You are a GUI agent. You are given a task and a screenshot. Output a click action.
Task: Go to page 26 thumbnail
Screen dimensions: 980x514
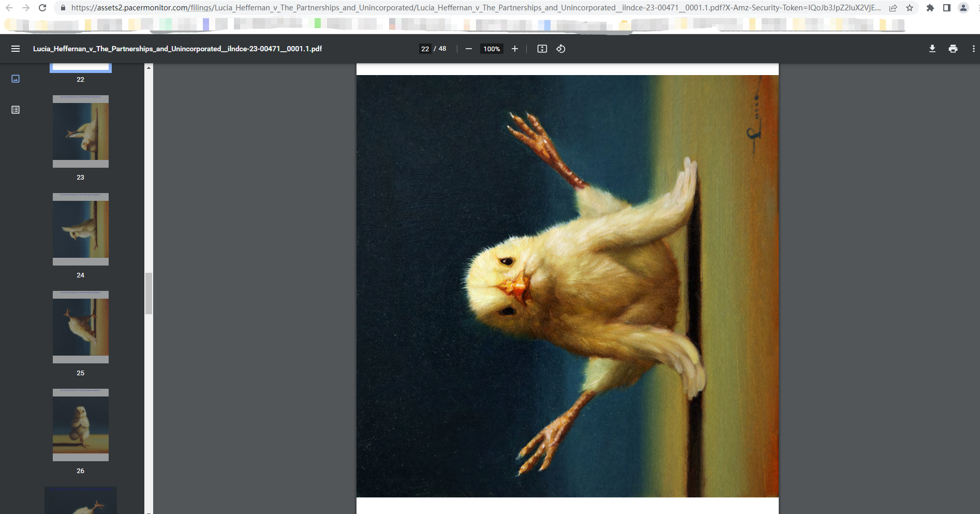point(81,425)
